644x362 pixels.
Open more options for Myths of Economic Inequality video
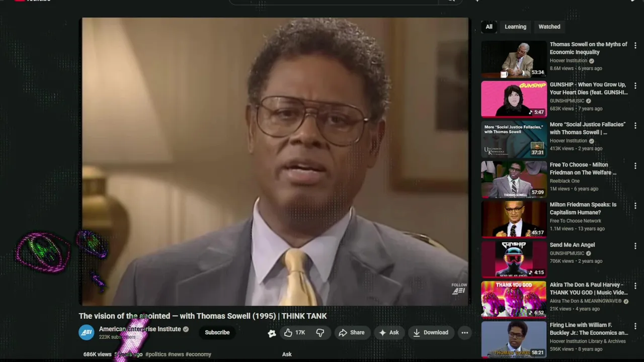[x=635, y=45]
